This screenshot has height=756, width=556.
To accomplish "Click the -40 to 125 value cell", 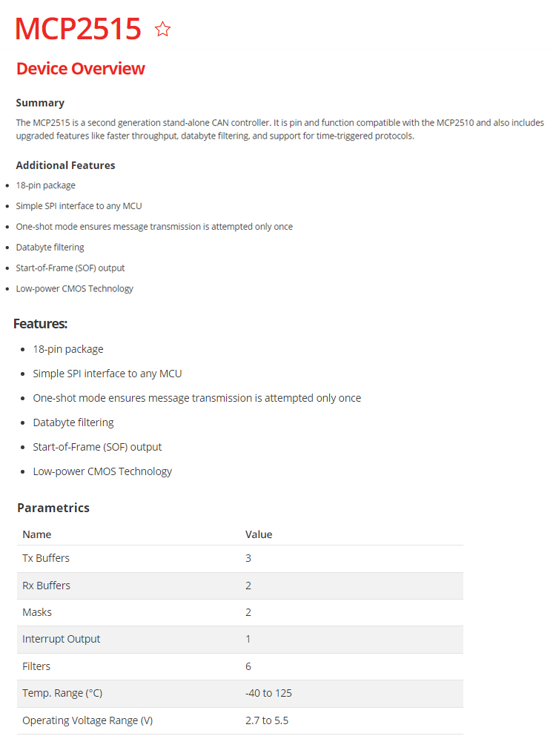I will pos(268,693).
